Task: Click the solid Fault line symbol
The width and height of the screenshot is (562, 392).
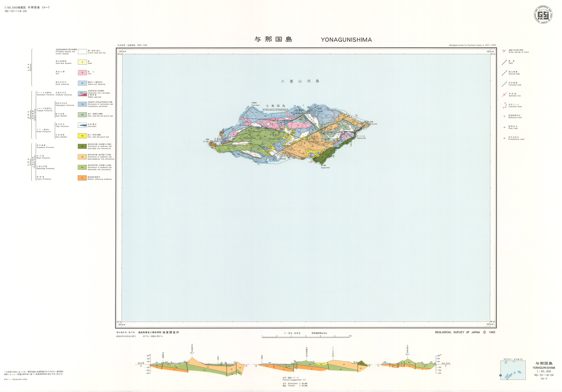Action: pyautogui.click(x=504, y=62)
